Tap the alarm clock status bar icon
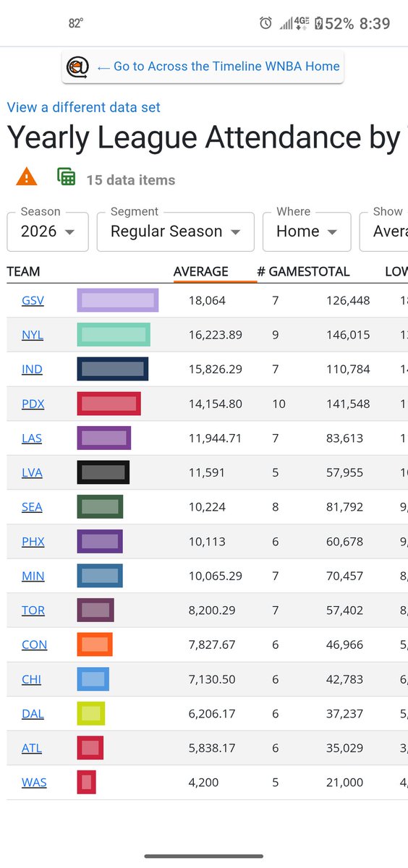The height and width of the screenshot is (868, 408). 265,23
